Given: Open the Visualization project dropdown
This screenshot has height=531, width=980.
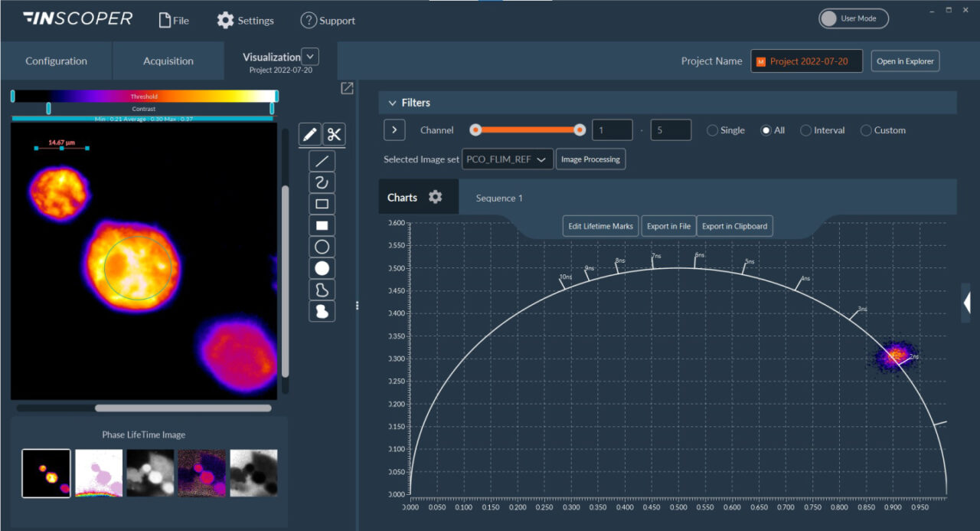Looking at the screenshot, I should (x=310, y=56).
